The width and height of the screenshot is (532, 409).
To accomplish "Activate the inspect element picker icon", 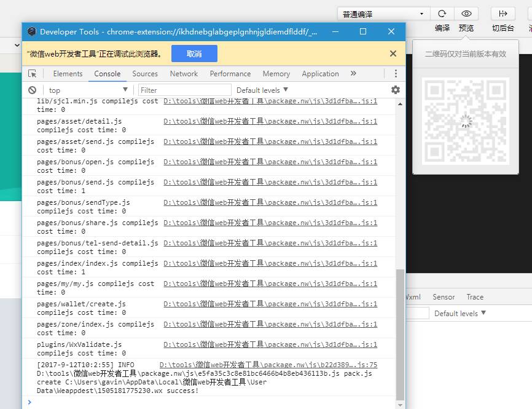I will [33, 74].
